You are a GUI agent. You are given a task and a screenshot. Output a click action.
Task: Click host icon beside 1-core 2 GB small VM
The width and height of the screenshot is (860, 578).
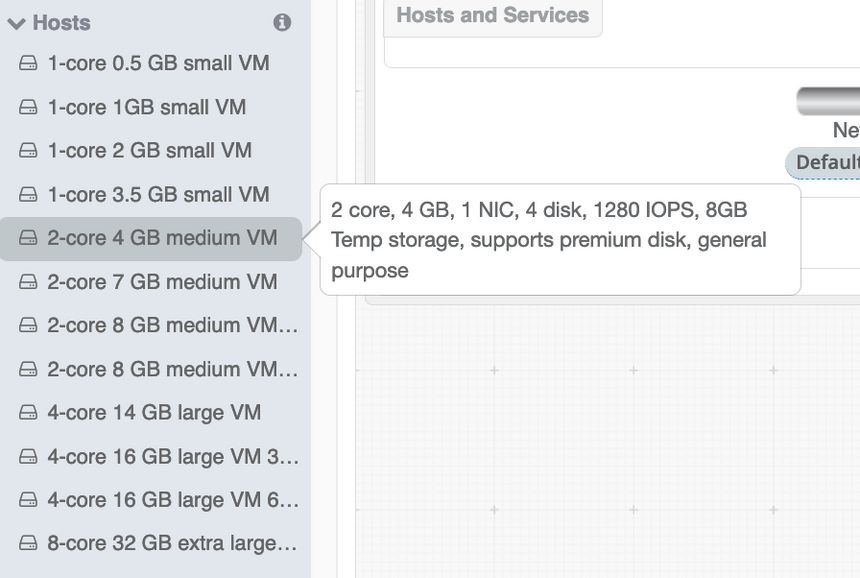28,151
